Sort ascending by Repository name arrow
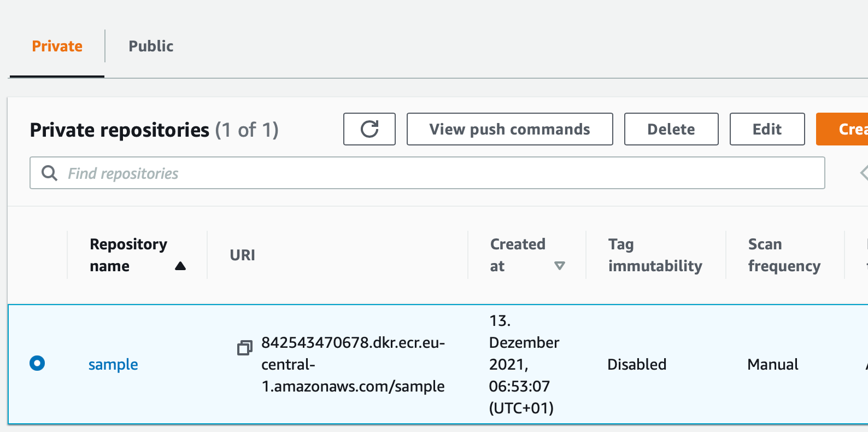 point(180,266)
